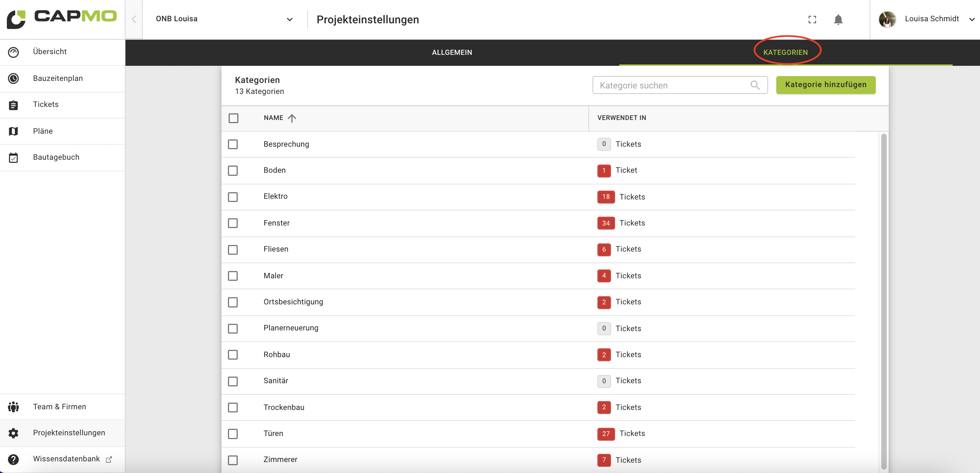This screenshot has width=980, height=473.
Task: Select the Kategorien tab
Action: pos(785,52)
